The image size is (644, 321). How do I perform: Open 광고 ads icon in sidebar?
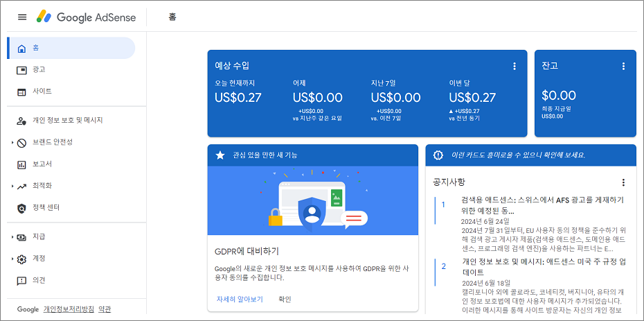(21, 70)
